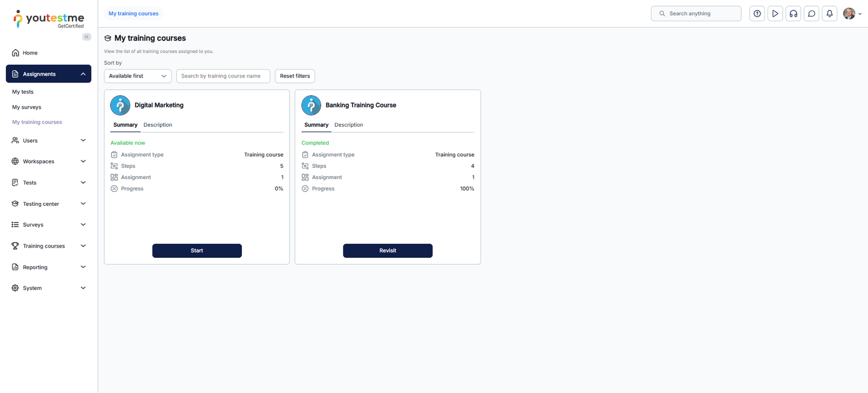Click the Digital Marketing course logo
The image size is (868, 393).
tap(120, 105)
